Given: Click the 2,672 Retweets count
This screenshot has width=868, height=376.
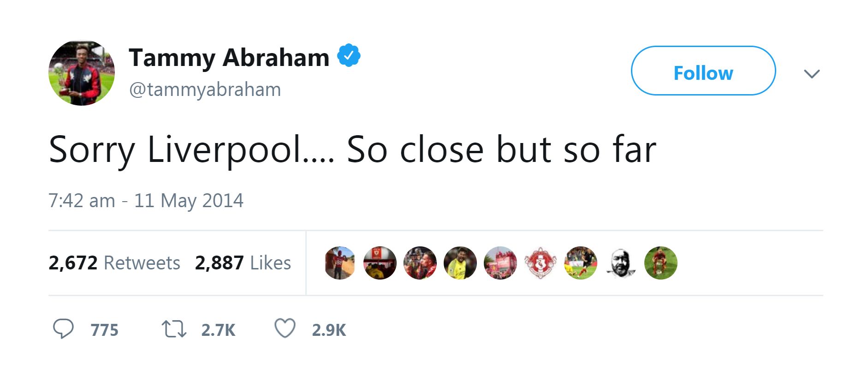Looking at the screenshot, I should click(x=114, y=262).
